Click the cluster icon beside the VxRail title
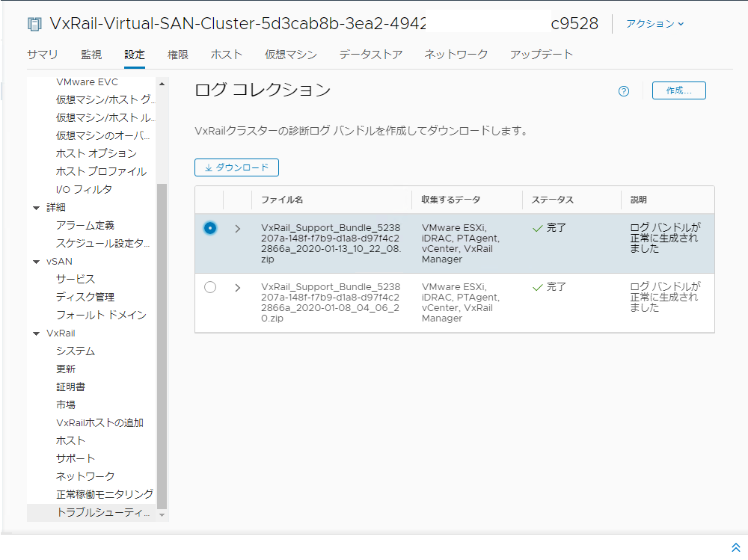This screenshot has height=560, width=748. coord(34,24)
